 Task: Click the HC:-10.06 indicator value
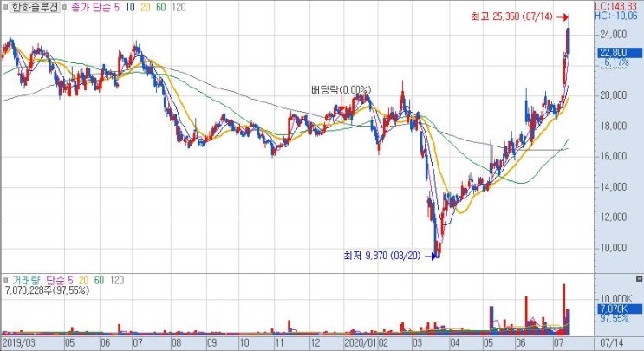click(615, 16)
